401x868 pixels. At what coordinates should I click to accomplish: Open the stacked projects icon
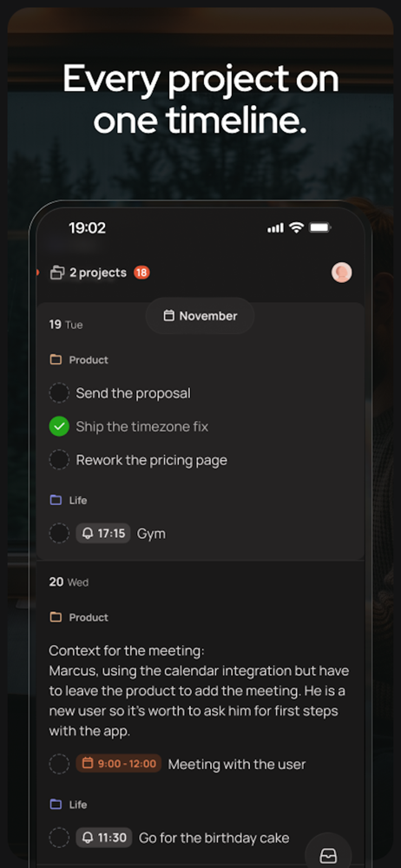coord(57,273)
